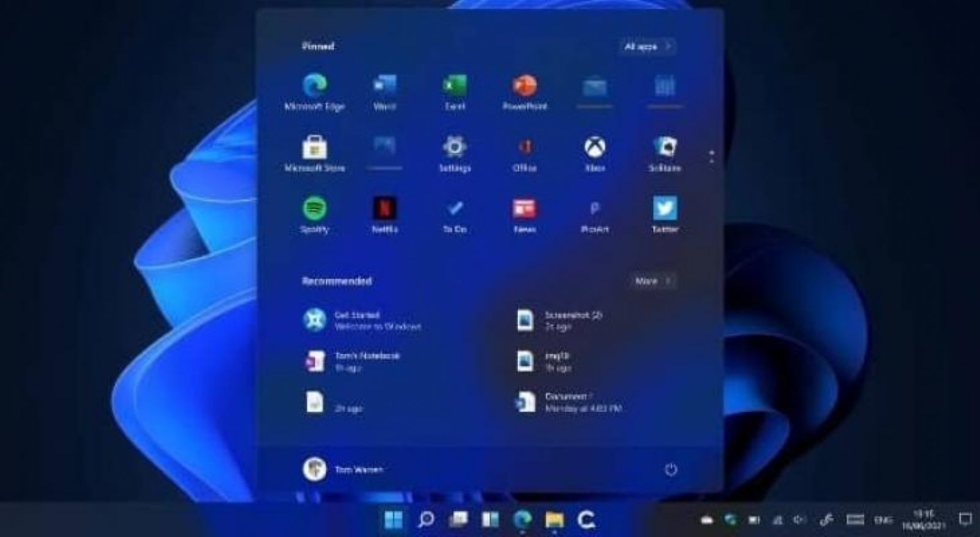Expand the All apps list
Viewport: 980px width, 537px height.
click(x=647, y=46)
